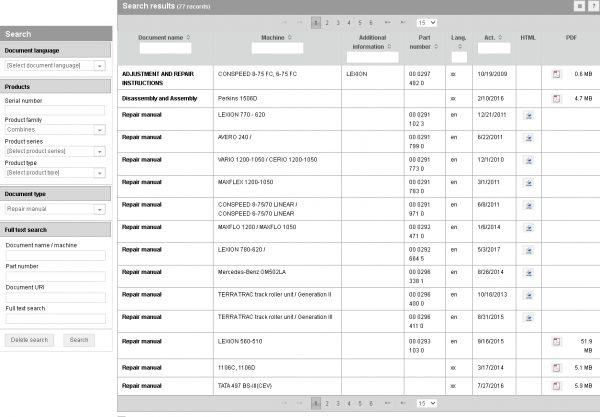Go to last page in top pager

[x=403, y=23]
